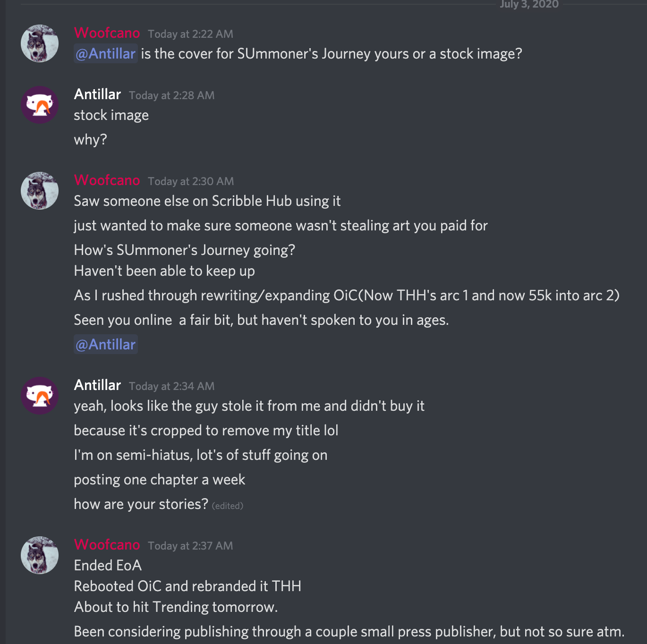Click the standalone @Antillar mention
Screen dimensions: 647x644
(x=106, y=345)
